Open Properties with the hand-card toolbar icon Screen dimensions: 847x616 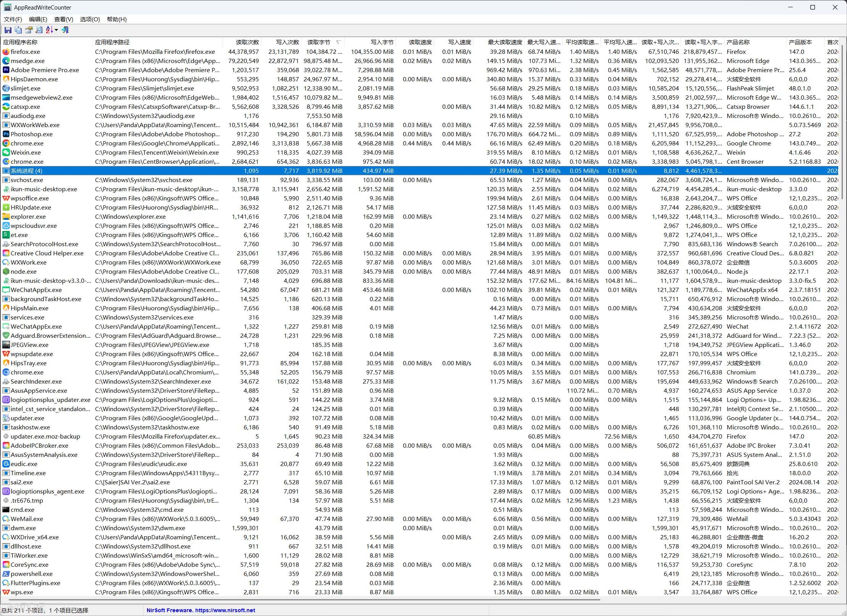[29, 30]
